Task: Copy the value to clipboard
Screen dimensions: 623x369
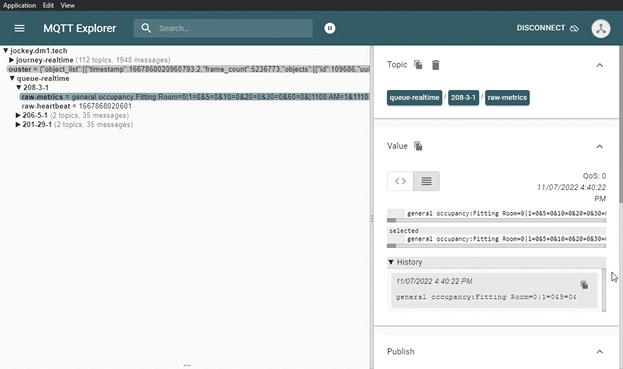Action: tap(418, 146)
